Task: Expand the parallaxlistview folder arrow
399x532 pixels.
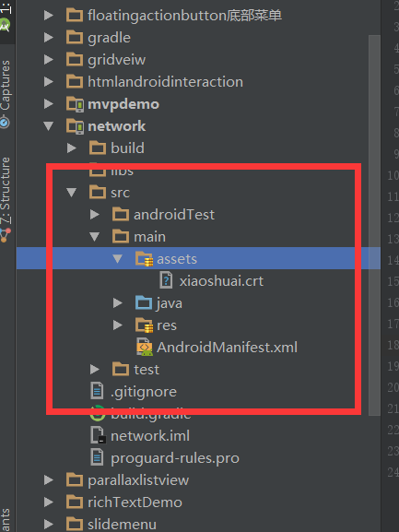Action: [49, 480]
